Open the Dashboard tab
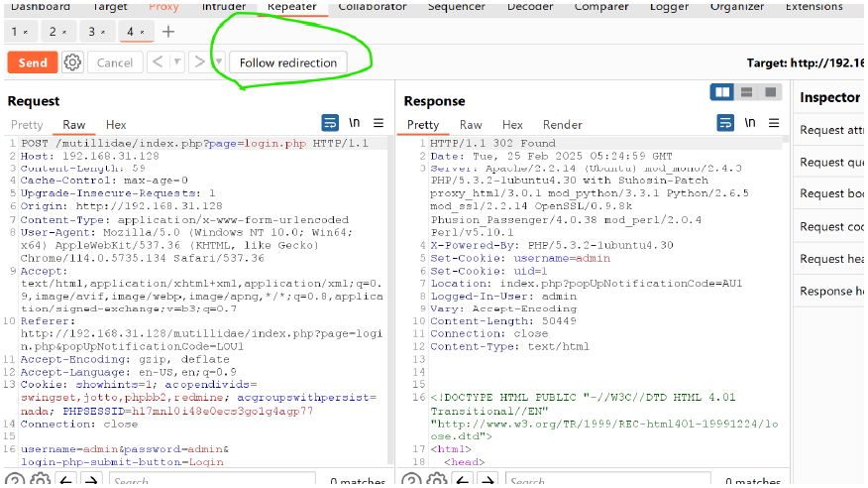Image resolution: width=868 pixels, height=488 pixels. [41, 7]
